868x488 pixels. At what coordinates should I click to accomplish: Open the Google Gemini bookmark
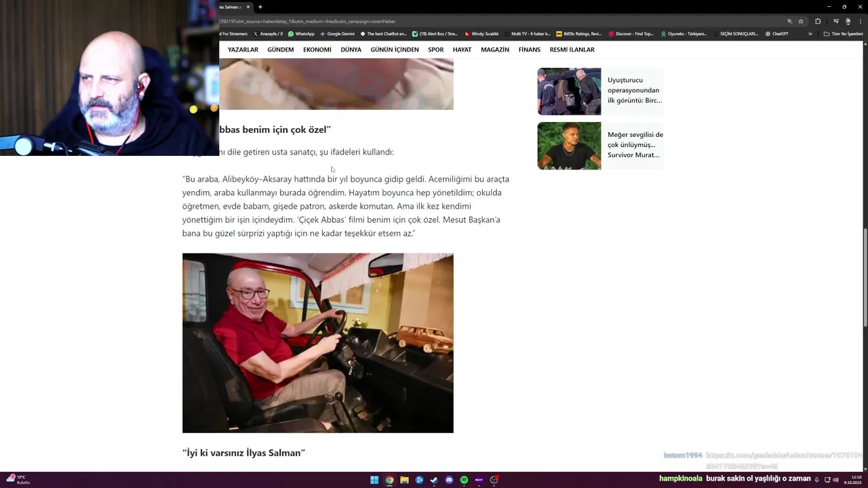point(337,34)
